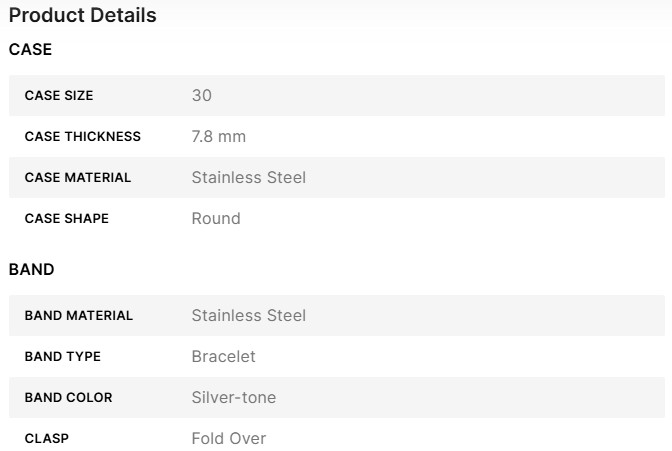This screenshot has width=672, height=451.
Task: Click the Product Details heading
Action: (82, 16)
